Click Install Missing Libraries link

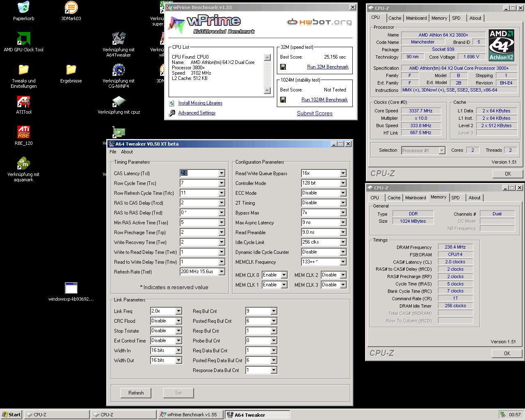point(200,103)
